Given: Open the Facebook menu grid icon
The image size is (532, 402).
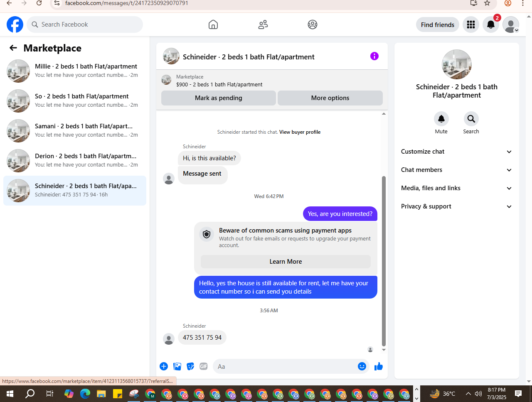Looking at the screenshot, I should [471, 25].
